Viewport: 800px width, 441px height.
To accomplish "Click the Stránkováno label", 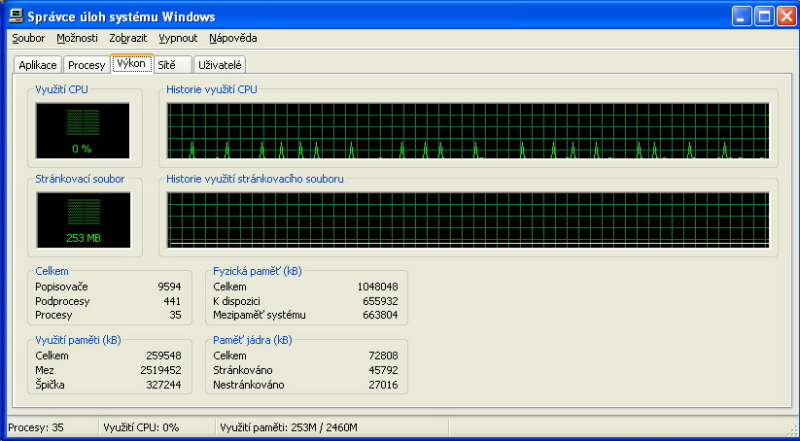I will [x=243, y=370].
